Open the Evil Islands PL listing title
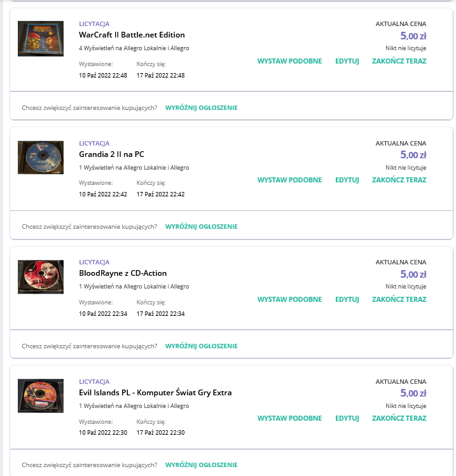Screen dimensions: 456x476 (155, 393)
